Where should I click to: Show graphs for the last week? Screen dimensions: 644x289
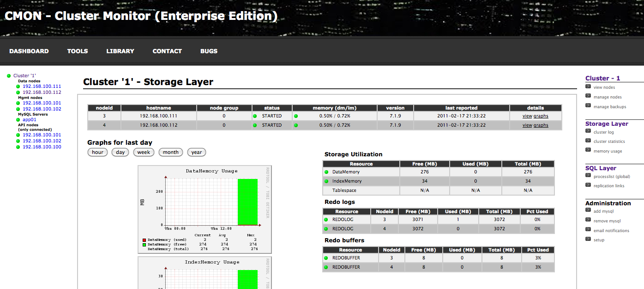point(144,152)
